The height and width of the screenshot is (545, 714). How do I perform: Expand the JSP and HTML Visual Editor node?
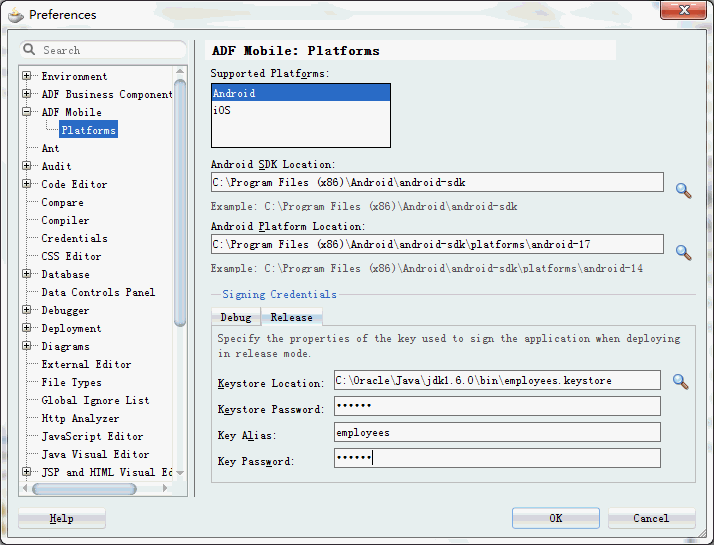tap(26, 472)
